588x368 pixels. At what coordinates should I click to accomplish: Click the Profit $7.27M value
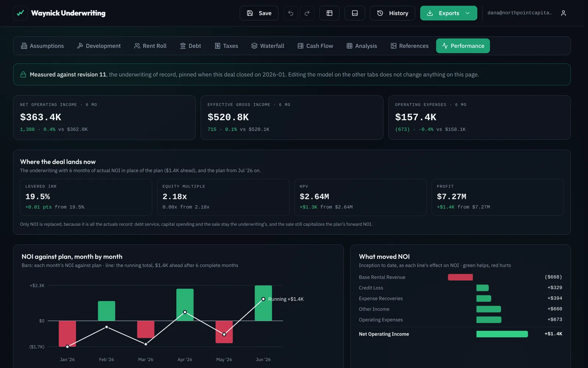pyautogui.click(x=451, y=197)
